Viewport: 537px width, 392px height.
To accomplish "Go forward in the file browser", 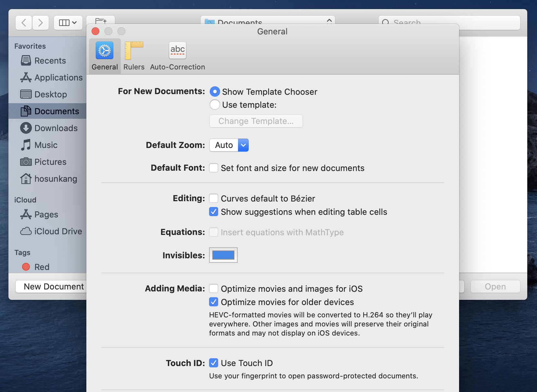I will [41, 23].
